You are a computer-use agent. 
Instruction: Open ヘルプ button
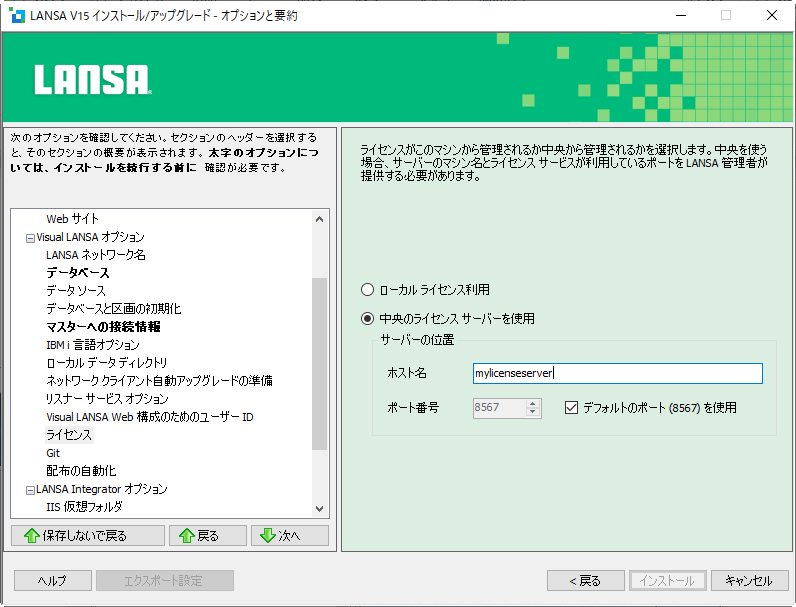click(x=53, y=581)
